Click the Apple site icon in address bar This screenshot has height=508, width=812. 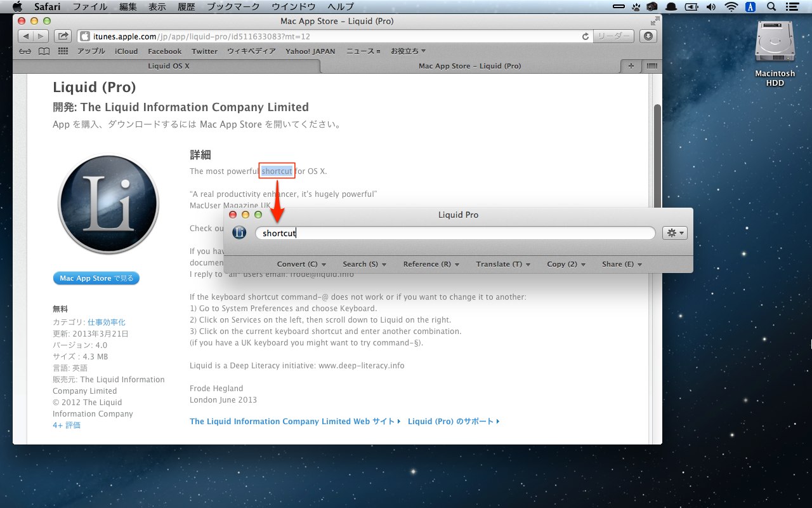[85, 36]
